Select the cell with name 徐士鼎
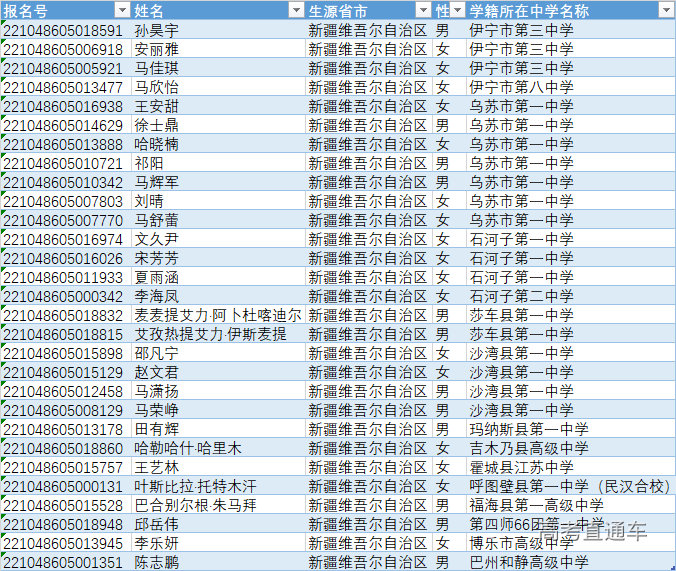 pyautogui.click(x=157, y=125)
